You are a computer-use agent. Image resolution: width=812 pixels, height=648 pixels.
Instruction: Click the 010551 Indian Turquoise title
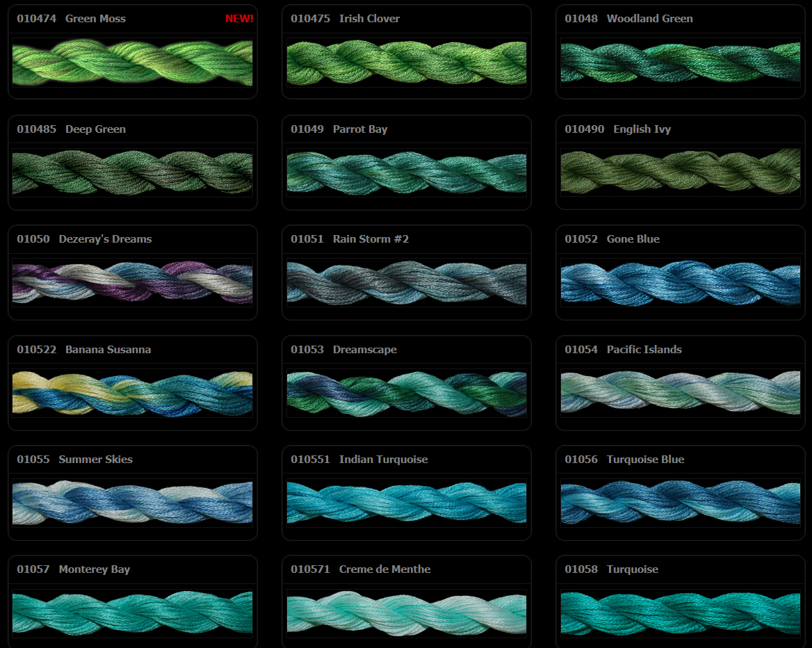coord(359,460)
